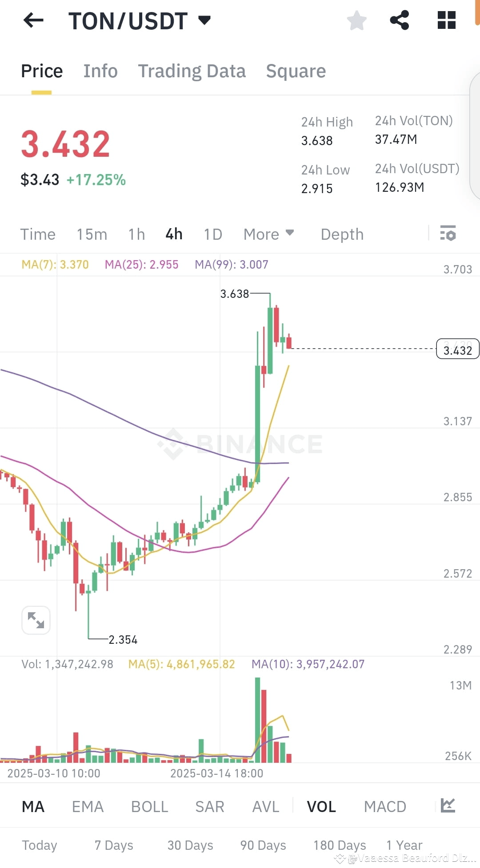The height and width of the screenshot is (868, 480).
Task: View the Depth chart
Action: [x=341, y=234]
